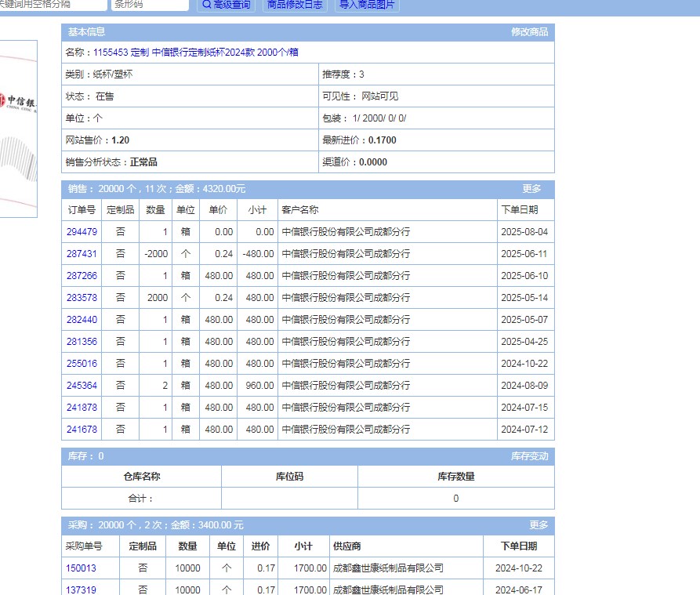Show 更多 sales records
700x595 pixels.
pos(531,189)
